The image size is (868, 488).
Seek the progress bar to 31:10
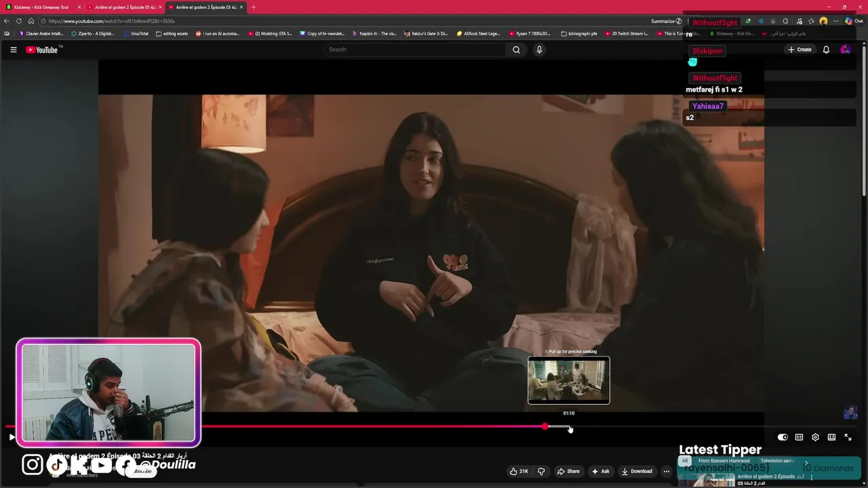click(x=569, y=426)
